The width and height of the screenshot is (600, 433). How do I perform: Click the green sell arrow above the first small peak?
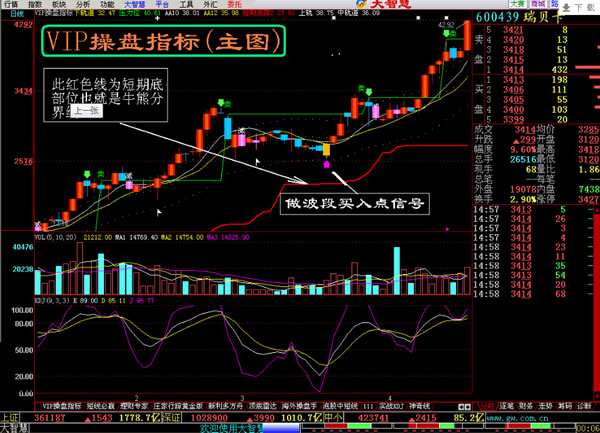(x=87, y=174)
